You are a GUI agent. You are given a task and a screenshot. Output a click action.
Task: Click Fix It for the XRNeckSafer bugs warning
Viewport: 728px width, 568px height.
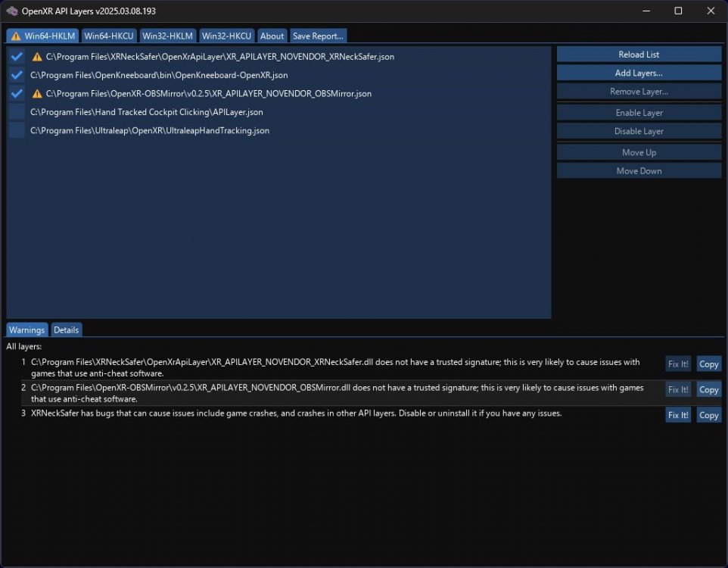678,414
